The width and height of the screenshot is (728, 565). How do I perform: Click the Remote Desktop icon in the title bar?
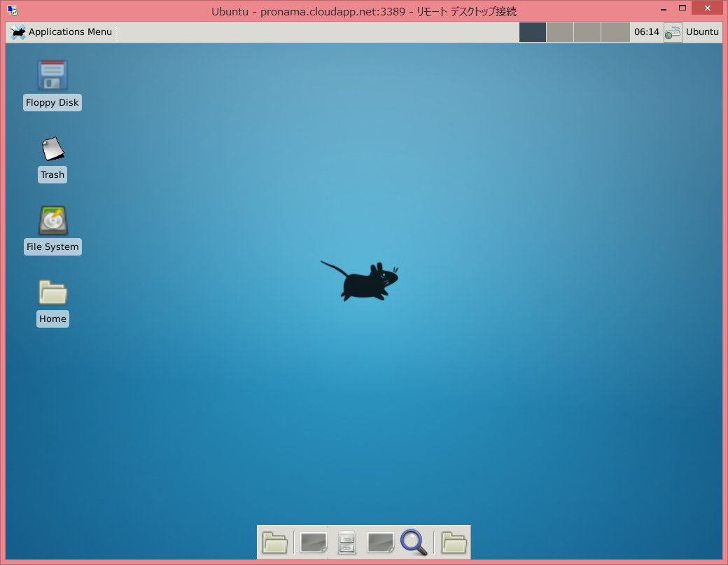point(12,11)
